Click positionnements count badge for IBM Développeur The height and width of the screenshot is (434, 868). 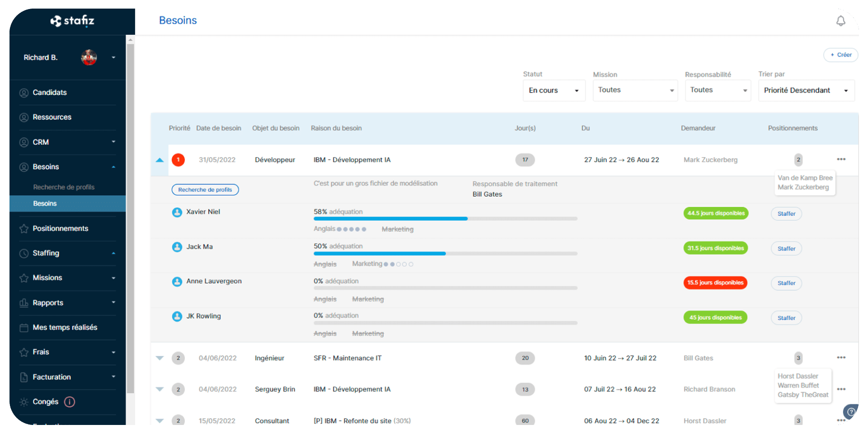point(798,160)
